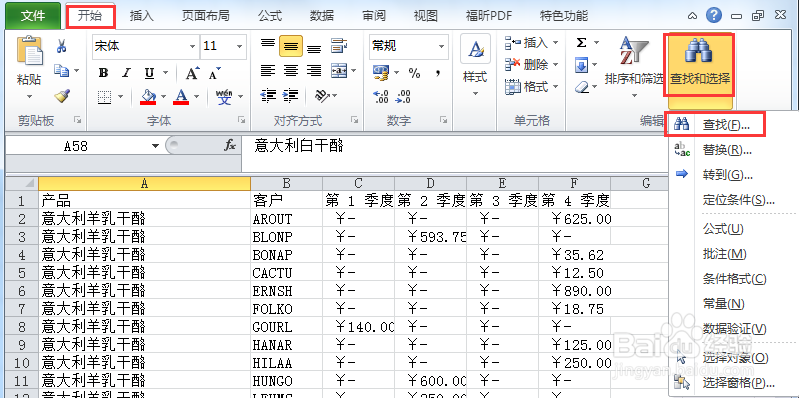Switch to the Page Layout (页面布局) tab
Screen dimensions: 799x398
click(205, 16)
